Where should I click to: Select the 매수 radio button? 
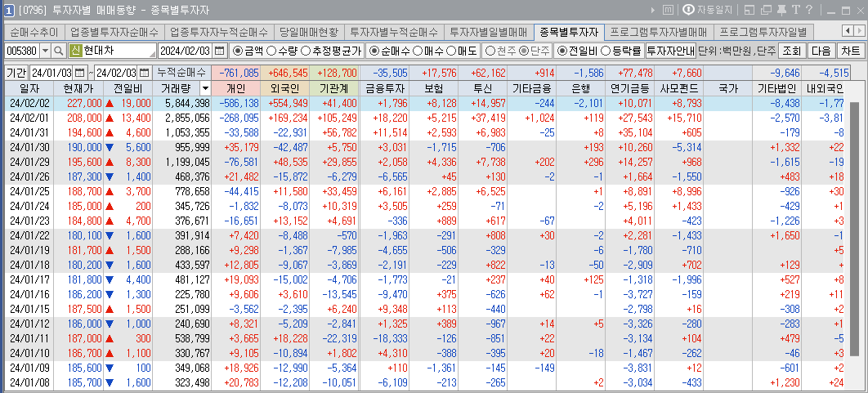click(418, 51)
